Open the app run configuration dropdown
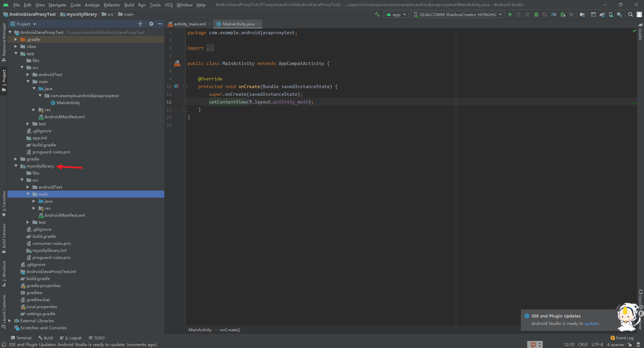The image size is (644, 348). tap(396, 14)
